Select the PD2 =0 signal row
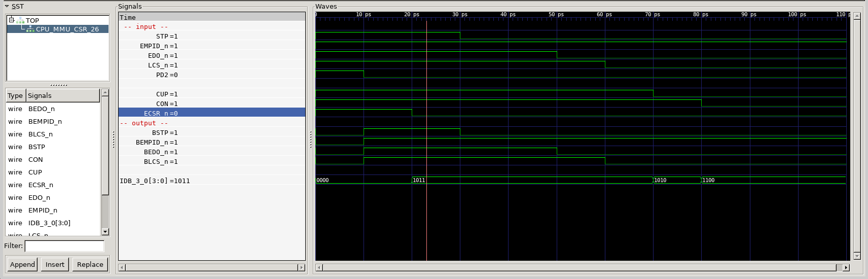868x279 pixels. [x=212, y=75]
